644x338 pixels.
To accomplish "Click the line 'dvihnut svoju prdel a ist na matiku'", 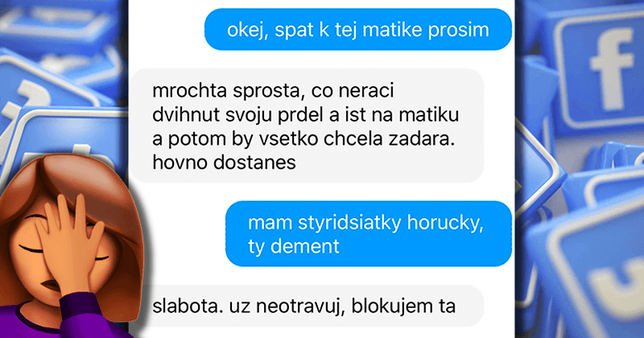I will pos(306,115).
